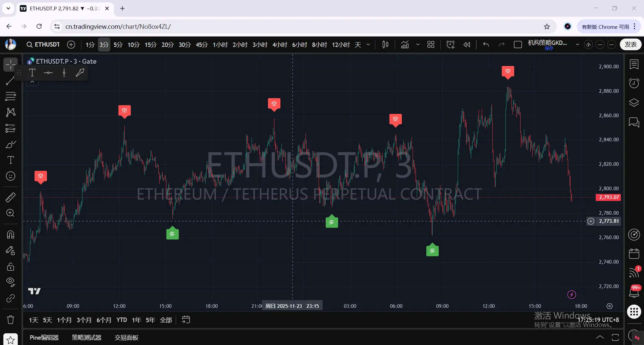
Task: Open chart settings gear on time axis
Action: coord(610,306)
